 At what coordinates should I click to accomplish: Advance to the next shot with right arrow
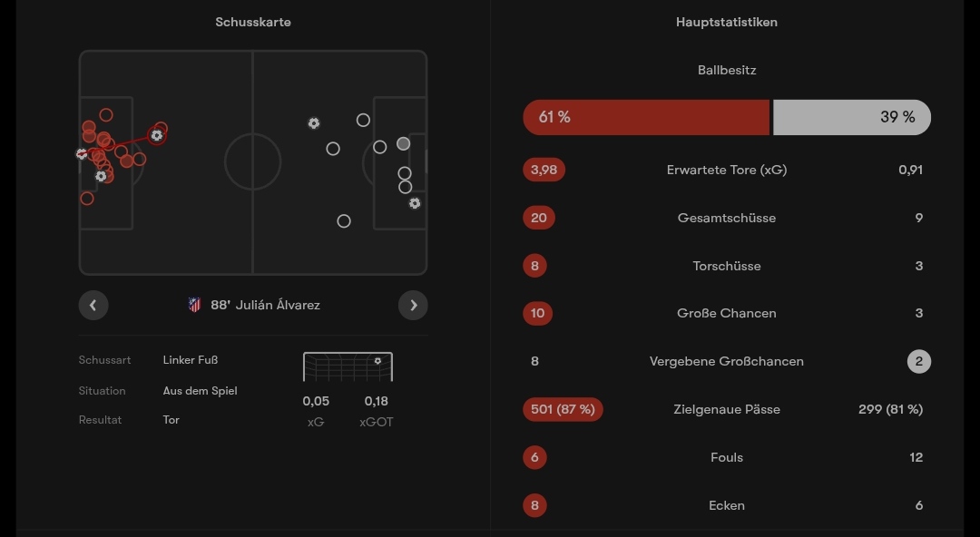pos(413,305)
